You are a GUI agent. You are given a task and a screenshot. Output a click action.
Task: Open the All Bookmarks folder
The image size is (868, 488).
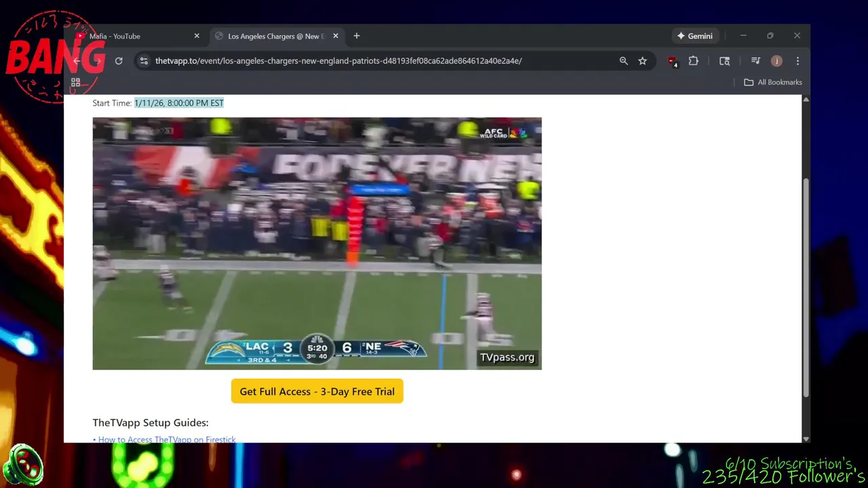pyautogui.click(x=772, y=82)
